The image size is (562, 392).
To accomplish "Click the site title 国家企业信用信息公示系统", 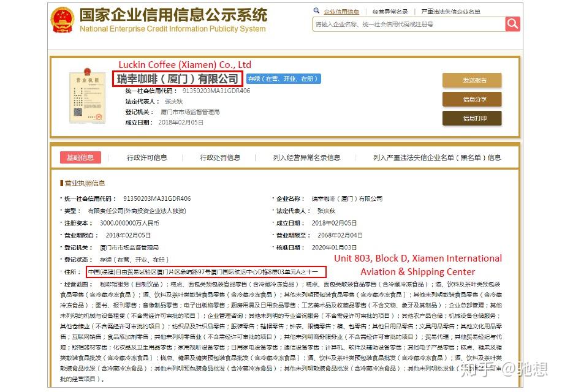I will tap(173, 15).
